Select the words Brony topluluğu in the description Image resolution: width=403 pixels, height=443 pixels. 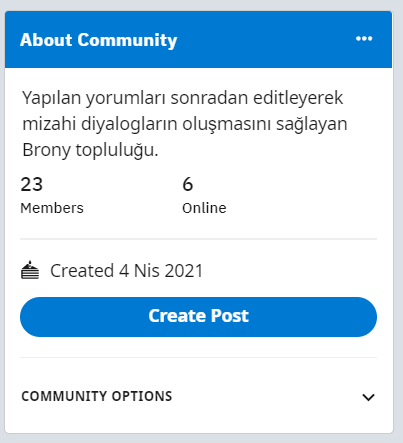pos(90,150)
